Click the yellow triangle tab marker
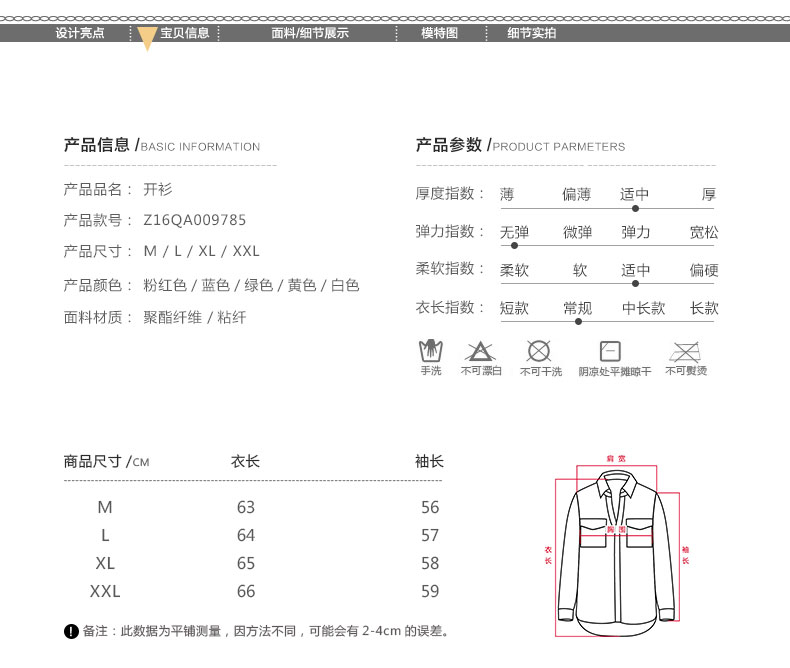This screenshot has height=668, width=790. [147, 39]
